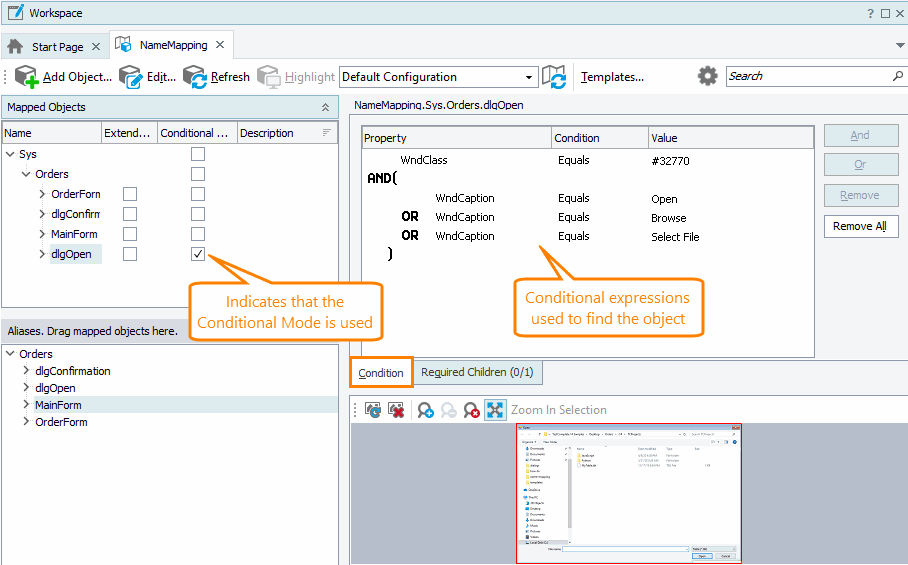
Task: Click the fit-to-window zoom icon
Action: click(x=495, y=410)
